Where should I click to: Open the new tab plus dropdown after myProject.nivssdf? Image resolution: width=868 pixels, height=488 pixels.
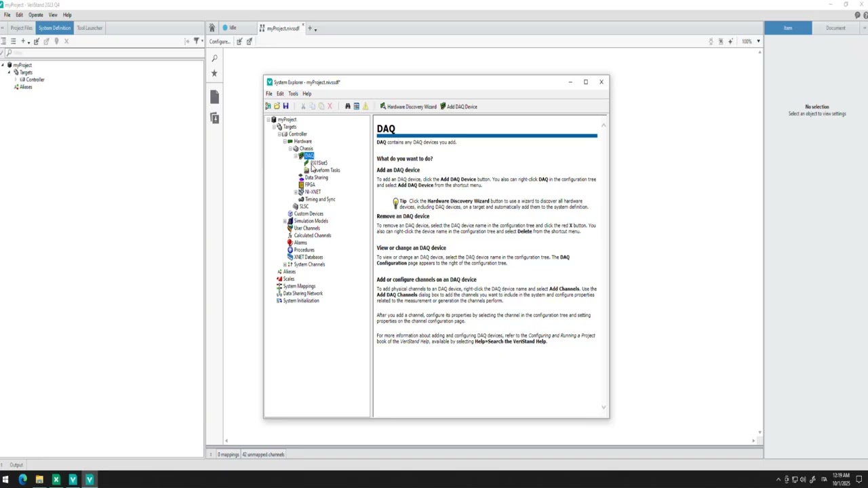click(x=312, y=28)
